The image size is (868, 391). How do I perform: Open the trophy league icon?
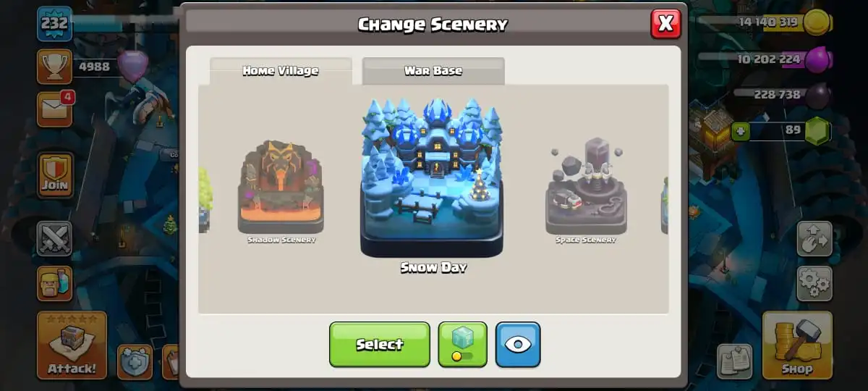(54, 67)
